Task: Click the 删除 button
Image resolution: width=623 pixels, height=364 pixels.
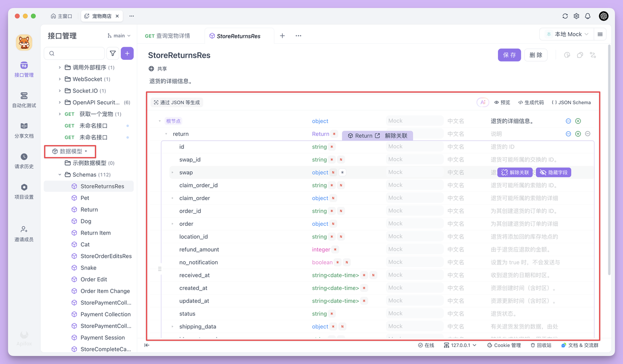Action: click(536, 55)
